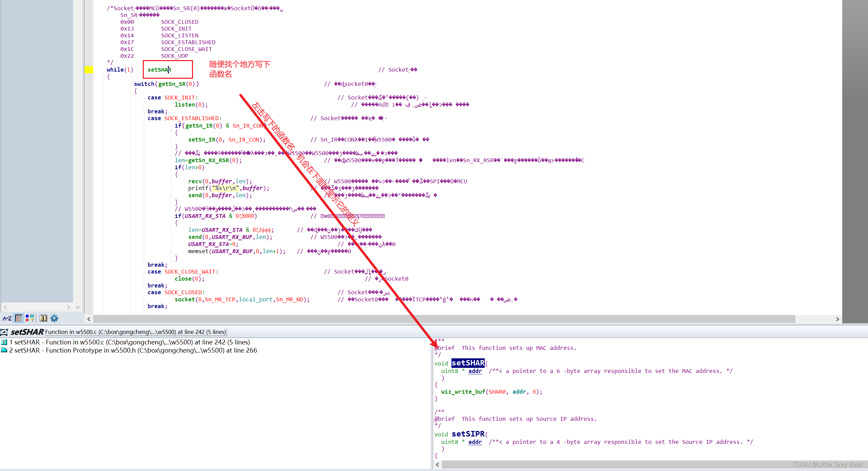The width and height of the screenshot is (868, 471).
Task: Open symbol window gear settings
Action: (54, 318)
